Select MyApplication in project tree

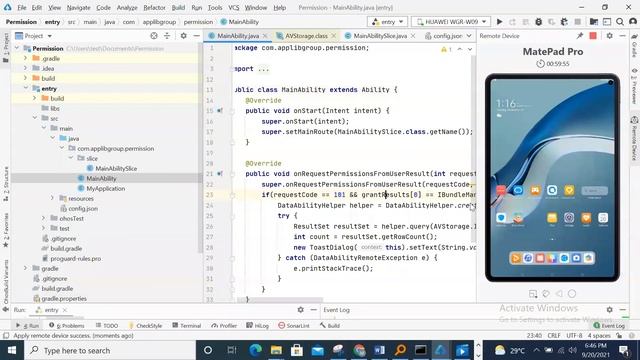(105, 188)
